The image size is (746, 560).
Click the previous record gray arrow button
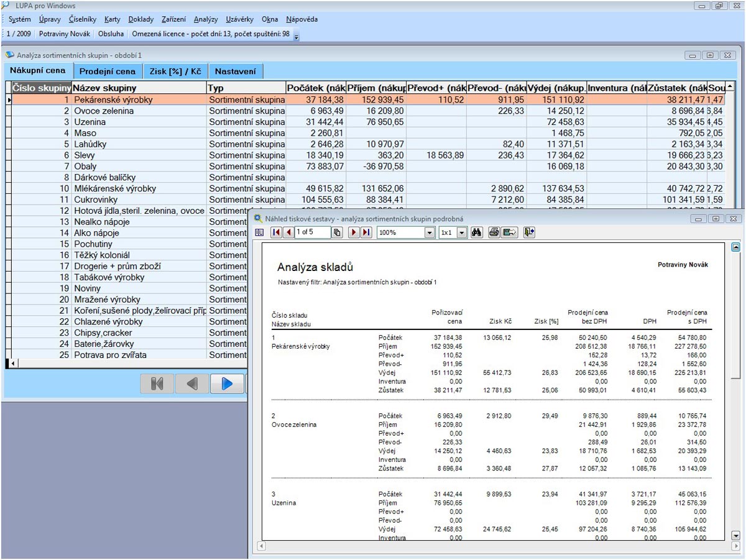[192, 383]
